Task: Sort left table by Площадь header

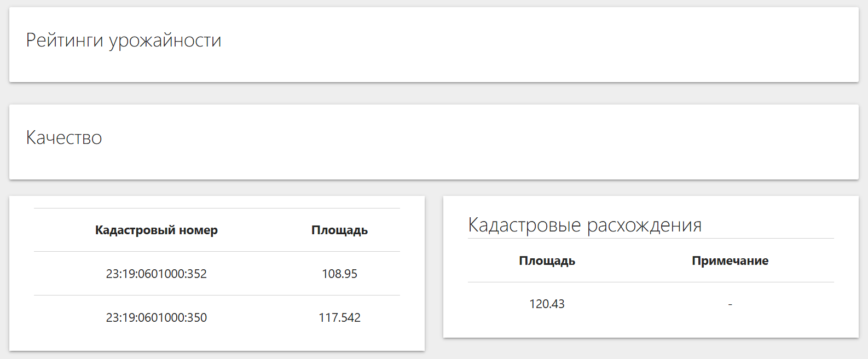Action: pos(339,230)
